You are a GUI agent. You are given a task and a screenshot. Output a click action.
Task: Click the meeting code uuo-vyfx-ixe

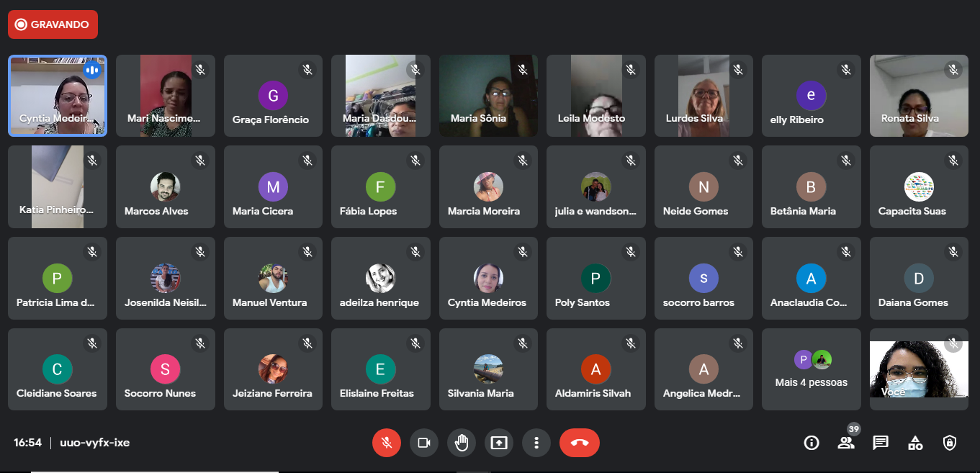pyautogui.click(x=94, y=443)
